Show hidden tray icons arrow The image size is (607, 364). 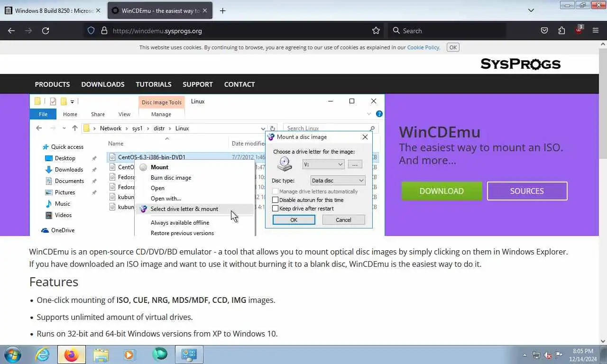[524, 355]
